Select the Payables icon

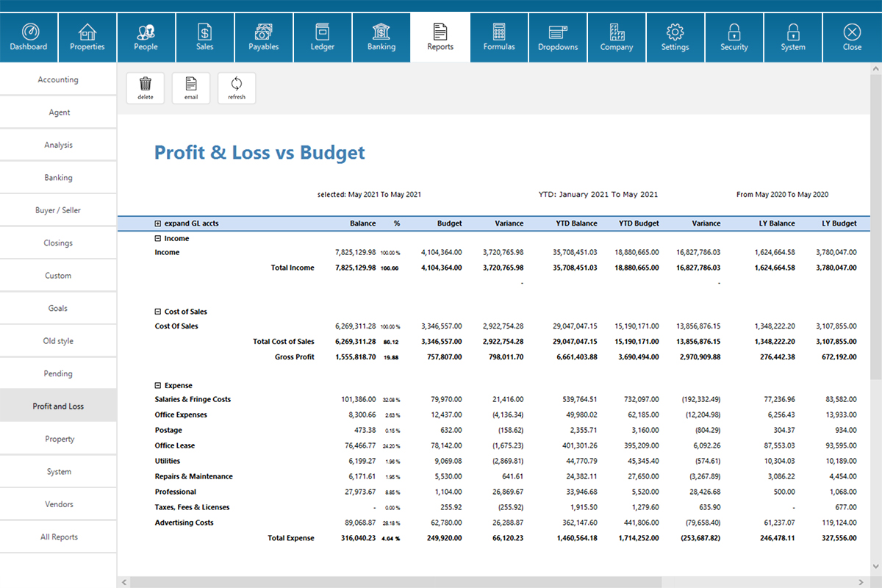point(263,37)
